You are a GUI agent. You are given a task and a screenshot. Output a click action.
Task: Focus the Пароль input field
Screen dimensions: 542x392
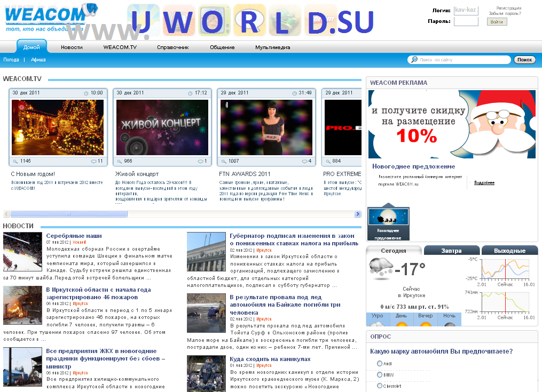pyautogui.click(x=466, y=21)
